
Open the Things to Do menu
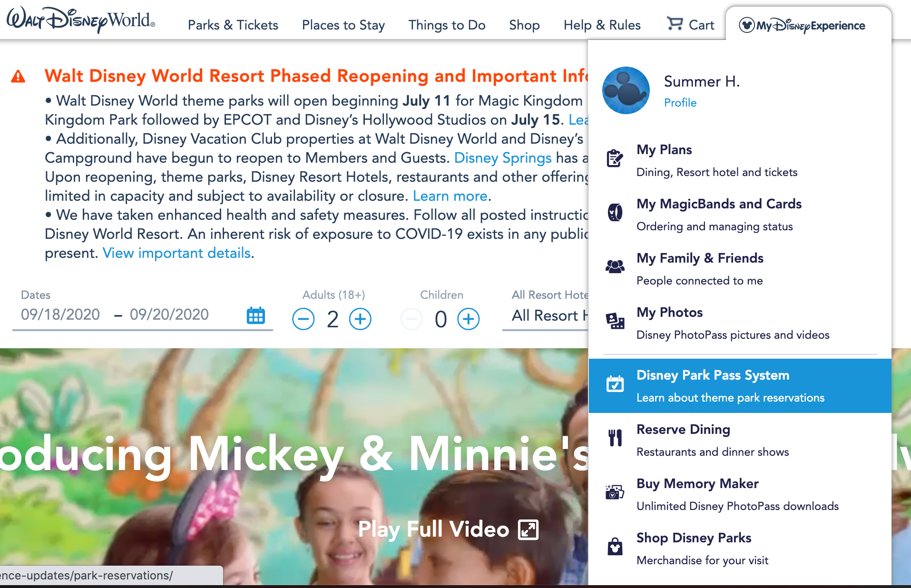coord(446,25)
